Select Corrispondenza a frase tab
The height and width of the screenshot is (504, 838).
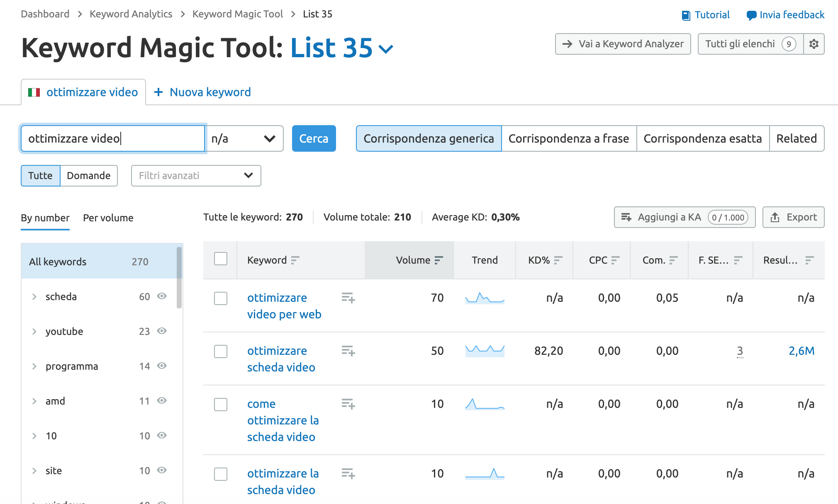click(568, 138)
